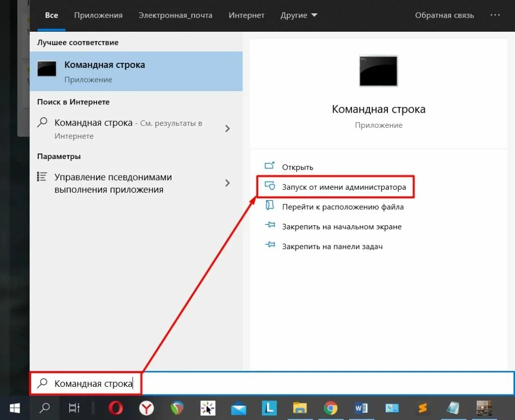Click 'Запуск от имени администратора'
Viewport: 515px width, 420px height.
(344, 187)
